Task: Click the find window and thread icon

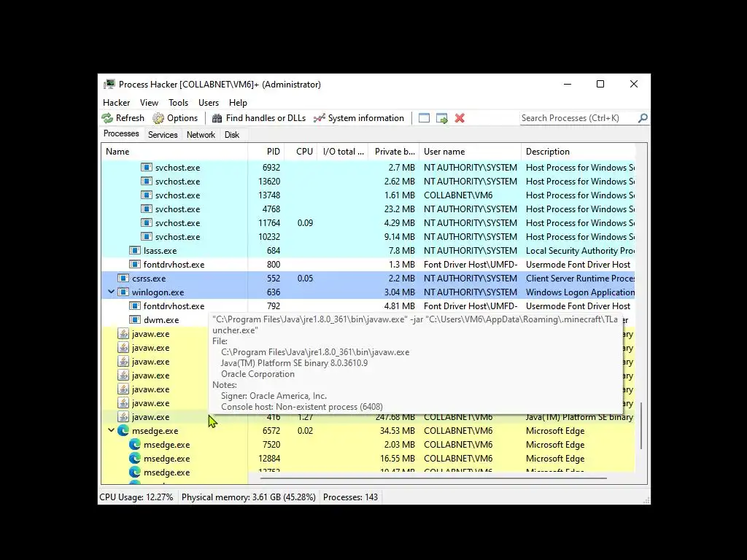Action: [x=441, y=118]
